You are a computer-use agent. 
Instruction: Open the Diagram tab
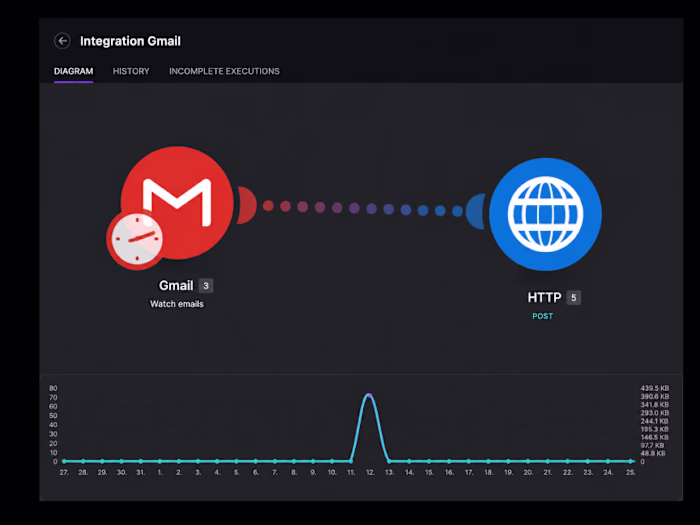pyautogui.click(x=74, y=71)
